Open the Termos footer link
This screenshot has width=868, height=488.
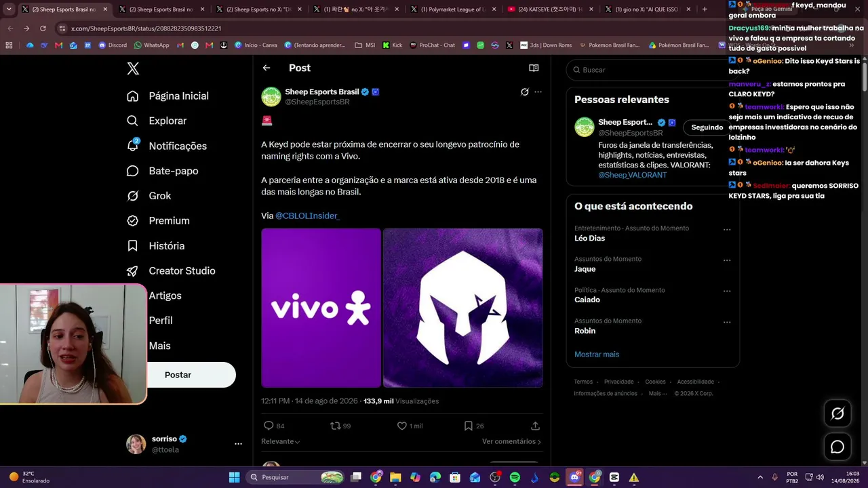pos(583,382)
